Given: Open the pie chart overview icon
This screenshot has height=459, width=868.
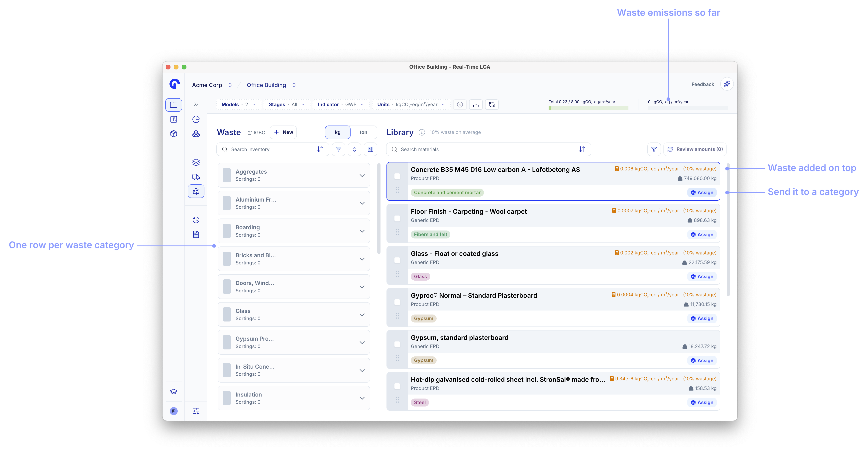Looking at the screenshot, I should click(196, 119).
